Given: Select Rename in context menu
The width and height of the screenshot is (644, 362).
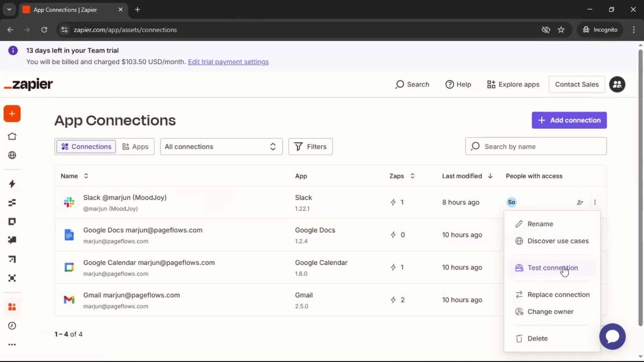Looking at the screenshot, I should pyautogui.click(x=552, y=224).
